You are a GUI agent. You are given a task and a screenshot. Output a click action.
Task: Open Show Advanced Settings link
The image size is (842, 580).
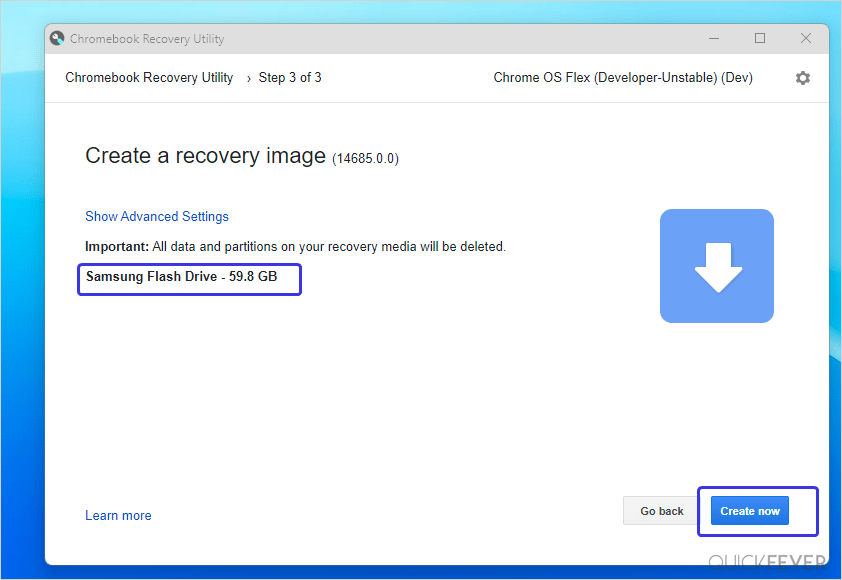pos(157,216)
